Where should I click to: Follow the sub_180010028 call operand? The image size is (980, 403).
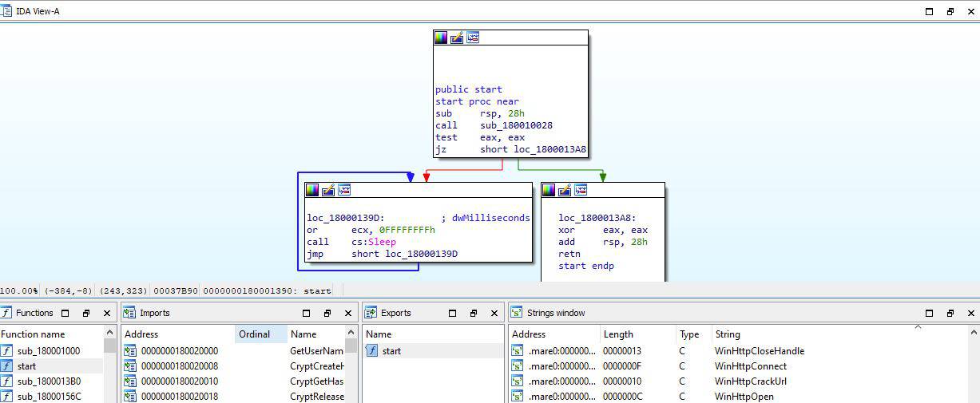516,125
